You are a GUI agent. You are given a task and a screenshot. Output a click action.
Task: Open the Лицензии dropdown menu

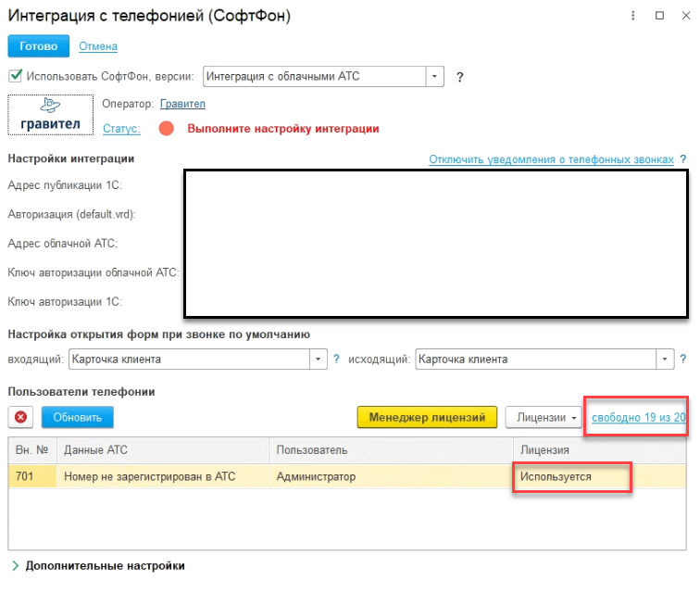pos(544,417)
